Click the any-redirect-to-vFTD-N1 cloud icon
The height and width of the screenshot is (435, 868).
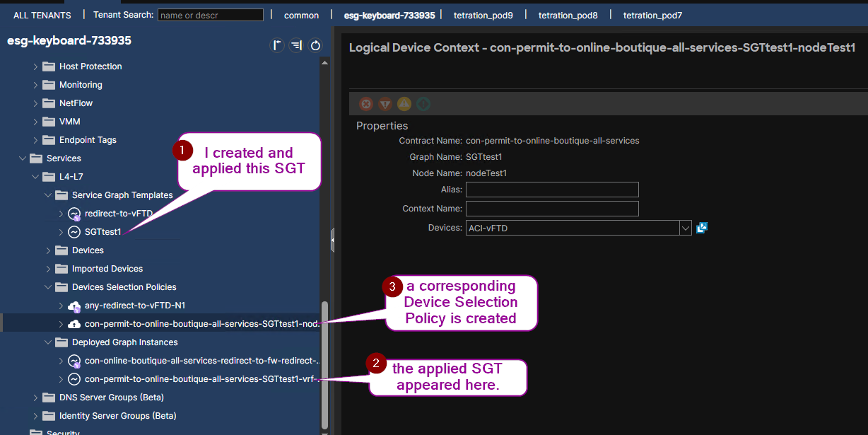click(74, 306)
